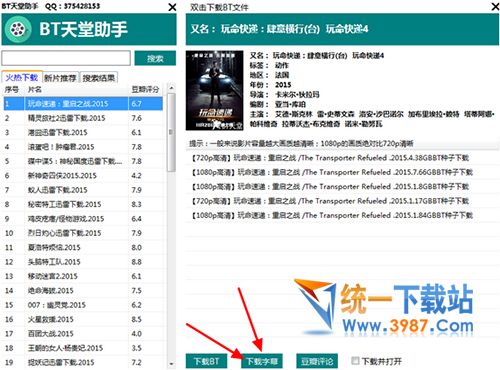The image size is (500, 370).
Task: Select row 007:幽灵党.2015
Action: [x=83, y=305]
